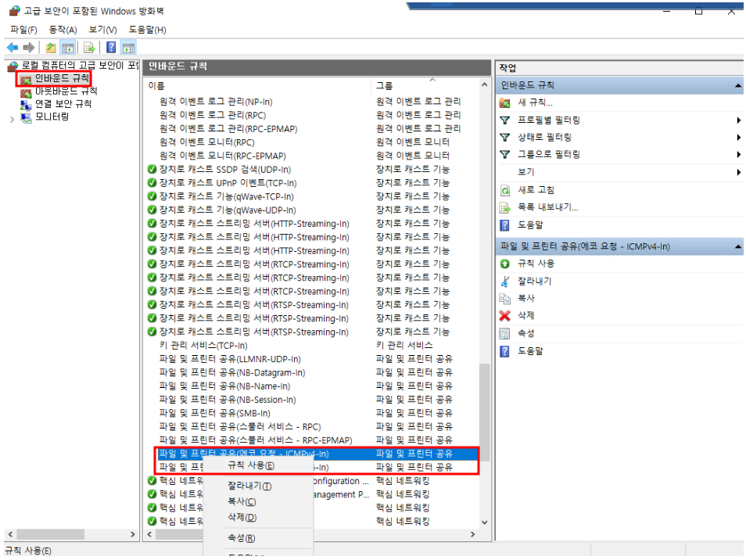The height and width of the screenshot is (560, 746).
Task: Select 모니터링 in the left tree
Action: (52, 117)
